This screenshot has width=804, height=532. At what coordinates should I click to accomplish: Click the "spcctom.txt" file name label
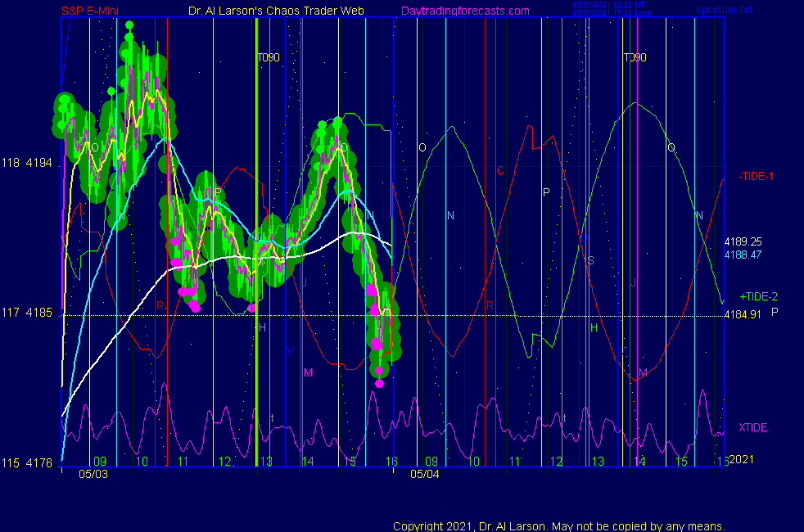(724, 10)
